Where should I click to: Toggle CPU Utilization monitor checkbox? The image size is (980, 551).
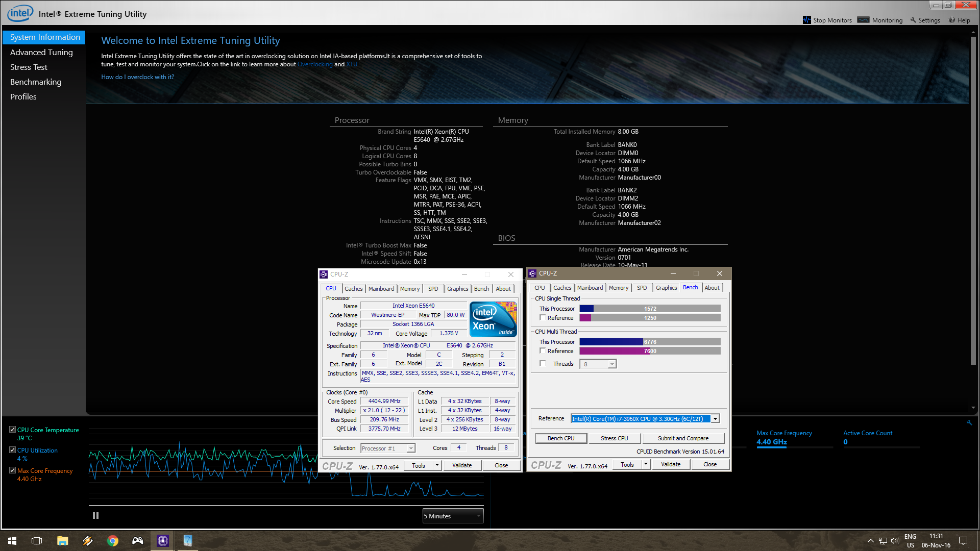pyautogui.click(x=12, y=450)
